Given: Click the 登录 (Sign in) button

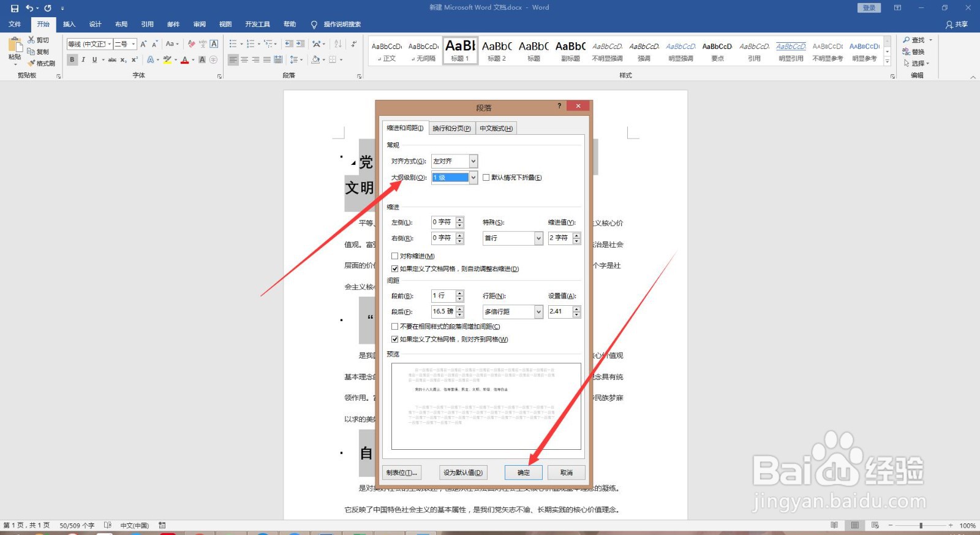Looking at the screenshot, I should coord(869,8).
